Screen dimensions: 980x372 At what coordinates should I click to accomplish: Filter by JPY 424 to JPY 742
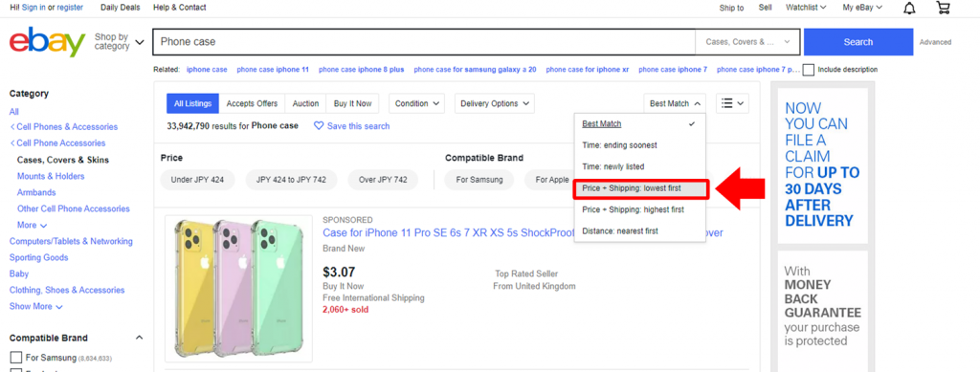291,180
